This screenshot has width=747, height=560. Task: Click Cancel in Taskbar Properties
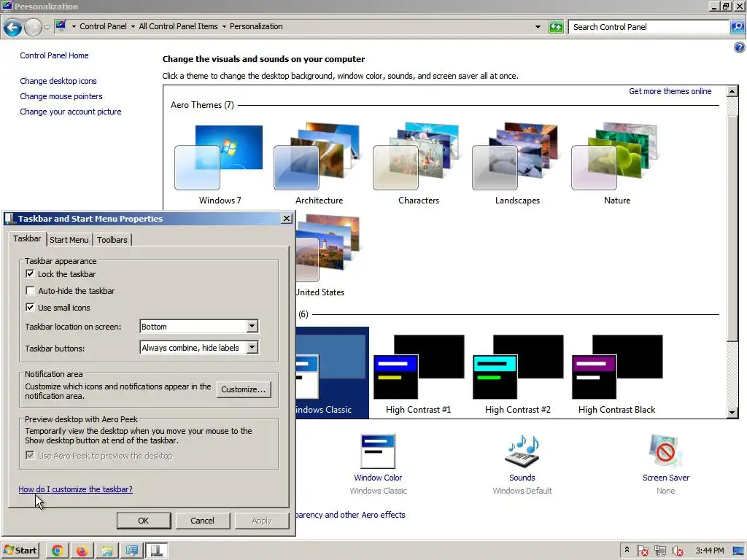203,521
